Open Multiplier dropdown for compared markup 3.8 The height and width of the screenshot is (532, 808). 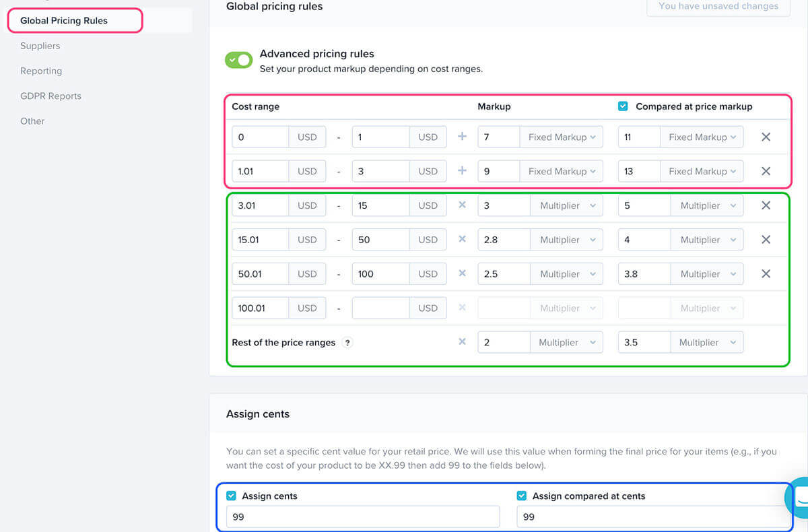pos(707,274)
